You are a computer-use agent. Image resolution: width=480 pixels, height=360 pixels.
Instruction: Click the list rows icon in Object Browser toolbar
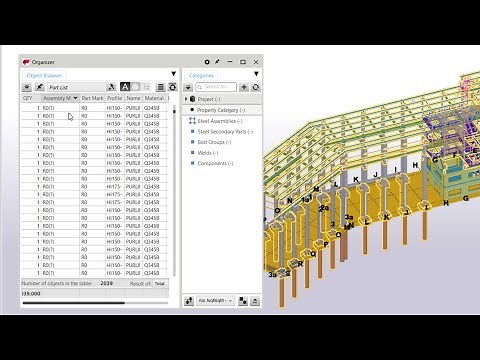pos(161,87)
